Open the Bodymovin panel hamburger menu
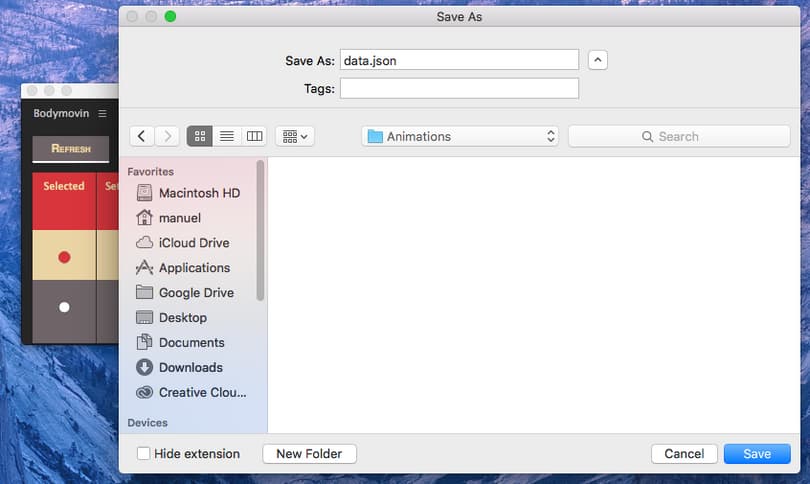This screenshot has width=810, height=484. (102, 113)
